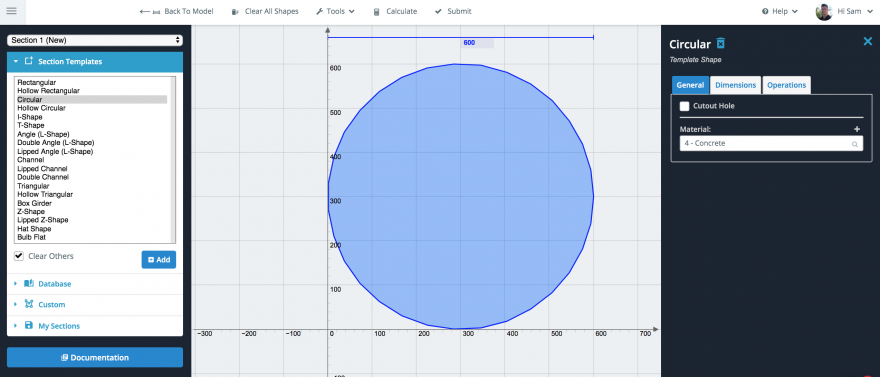Click the Submit checkmark icon
The width and height of the screenshot is (880, 377).
point(438,11)
